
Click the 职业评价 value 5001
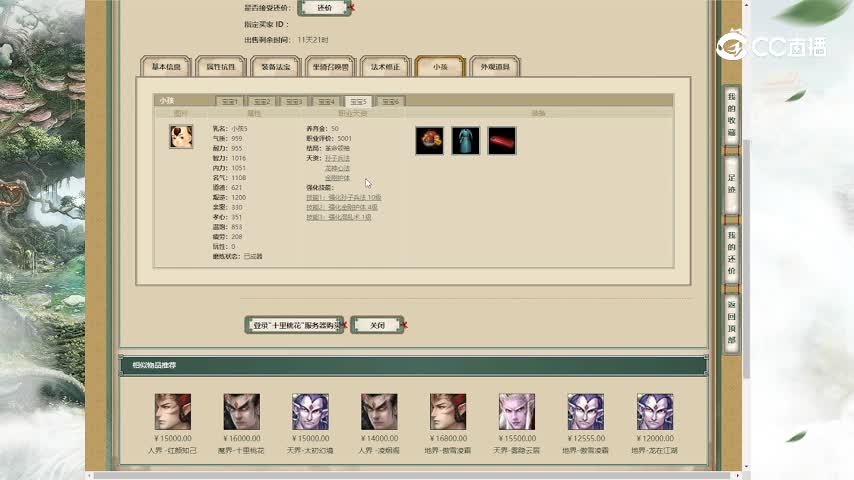pyautogui.click(x=345, y=138)
